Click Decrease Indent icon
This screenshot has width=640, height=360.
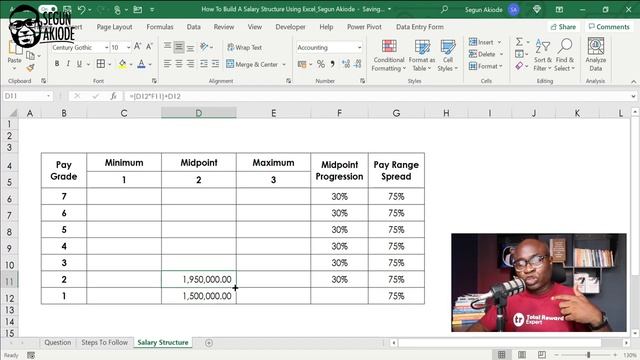pyautogui.click(x=204, y=64)
